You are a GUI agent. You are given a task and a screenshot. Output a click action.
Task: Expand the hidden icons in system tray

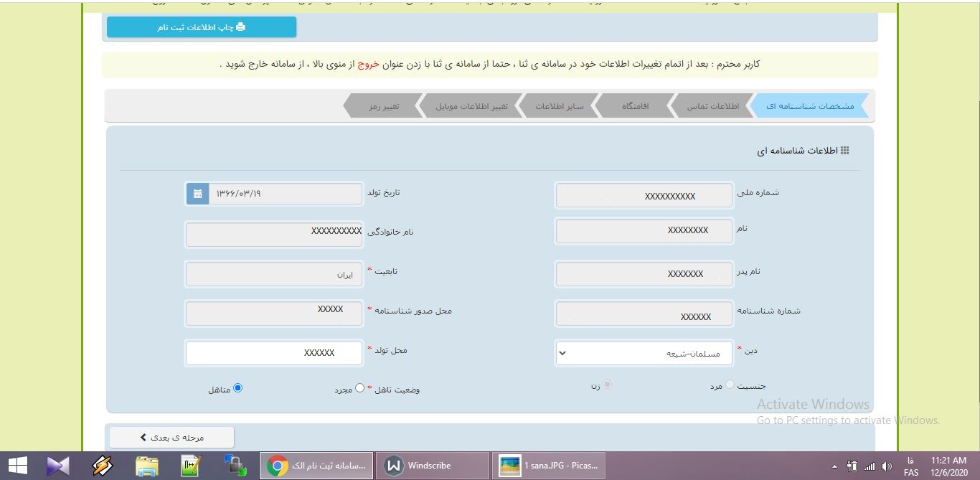[835, 465]
